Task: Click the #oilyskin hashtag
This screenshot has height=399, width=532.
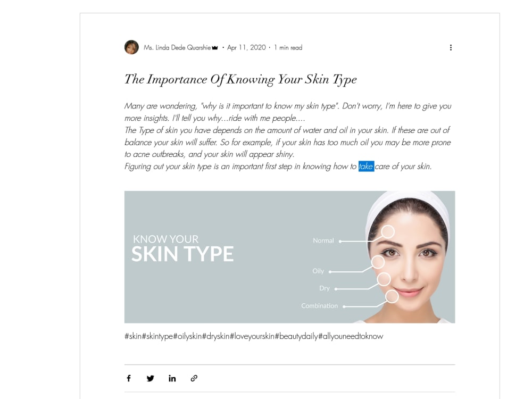Action: tap(188, 336)
